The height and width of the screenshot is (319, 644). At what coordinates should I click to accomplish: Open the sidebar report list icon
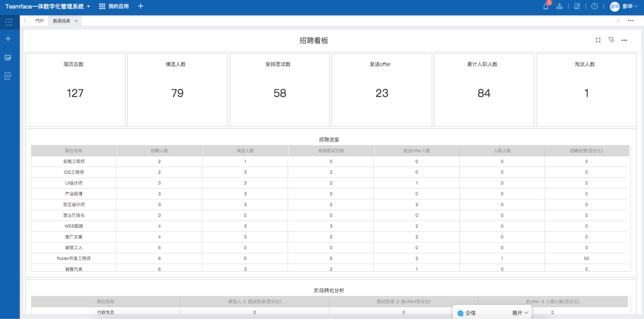[x=8, y=76]
